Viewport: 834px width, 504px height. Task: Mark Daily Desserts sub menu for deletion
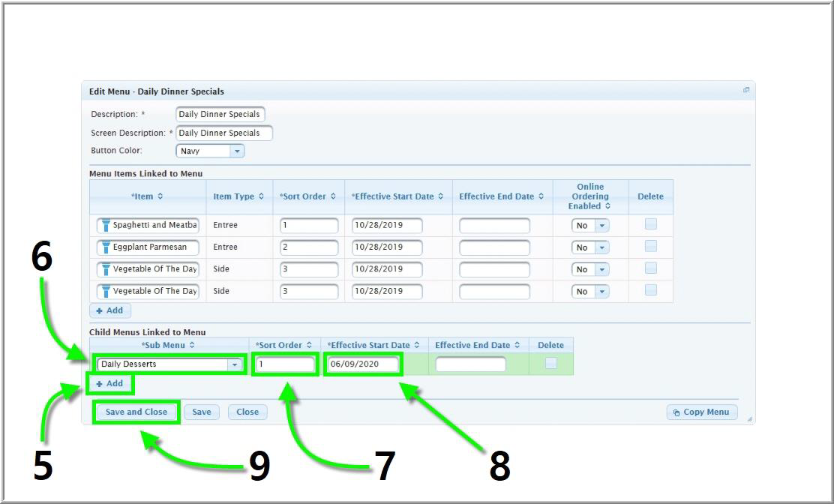coord(550,363)
